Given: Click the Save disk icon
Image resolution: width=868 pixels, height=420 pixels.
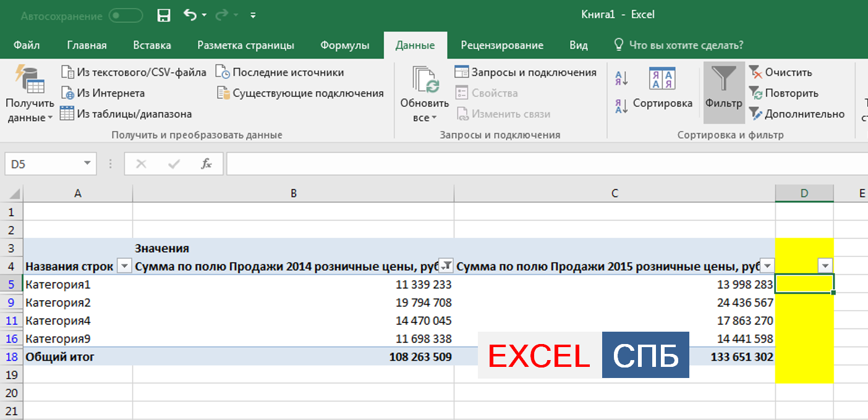Looking at the screenshot, I should (x=164, y=15).
